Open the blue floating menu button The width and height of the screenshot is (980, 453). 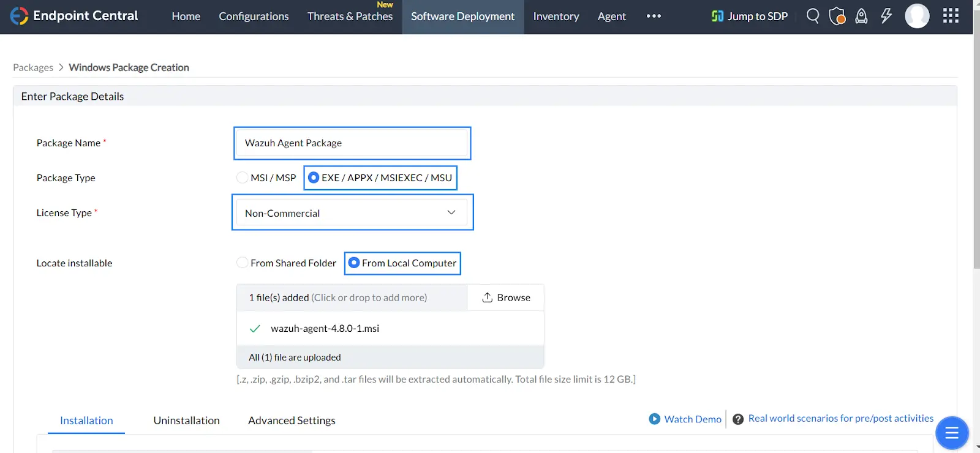coord(952,433)
